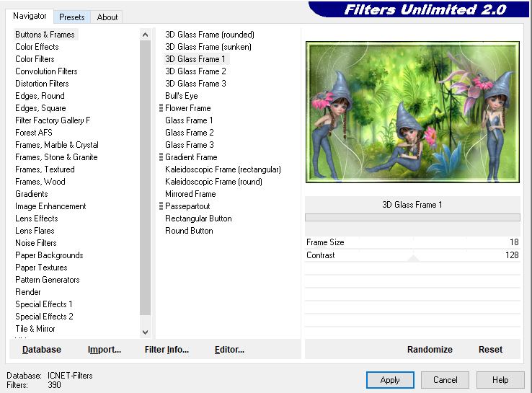Select the Tile & Mirror category

tap(35, 329)
